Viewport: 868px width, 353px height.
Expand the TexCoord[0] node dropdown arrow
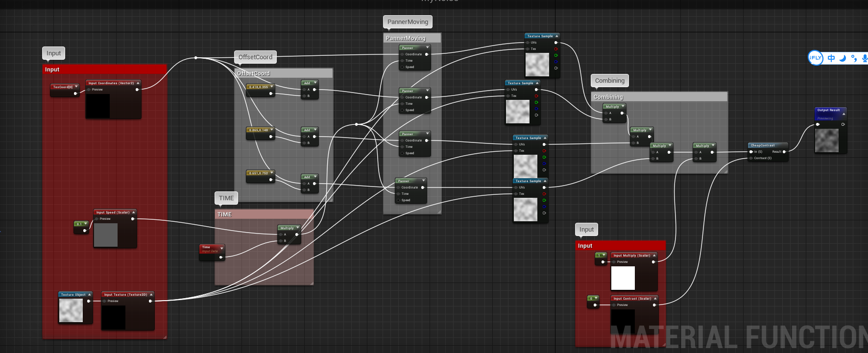pyautogui.click(x=76, y=87)
